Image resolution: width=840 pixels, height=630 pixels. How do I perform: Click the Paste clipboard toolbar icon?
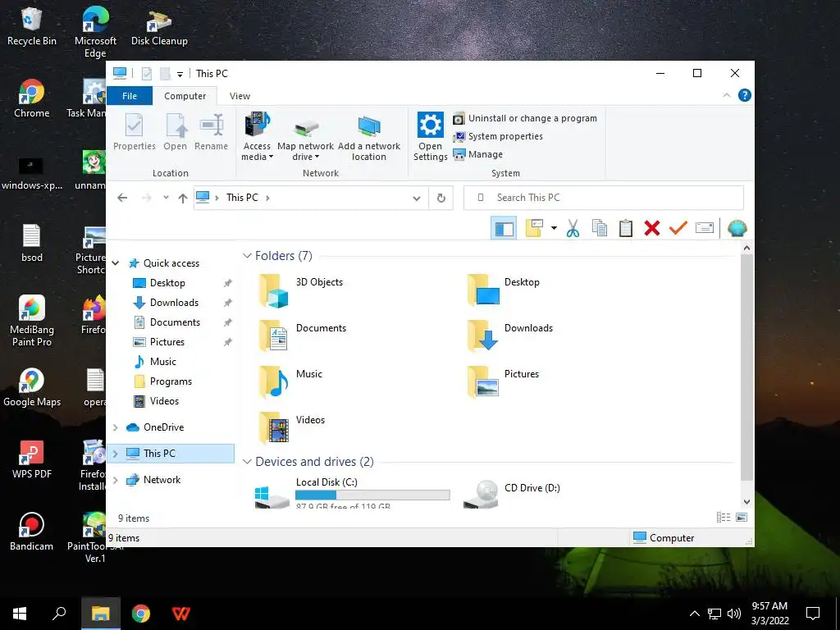coord(626,228)
